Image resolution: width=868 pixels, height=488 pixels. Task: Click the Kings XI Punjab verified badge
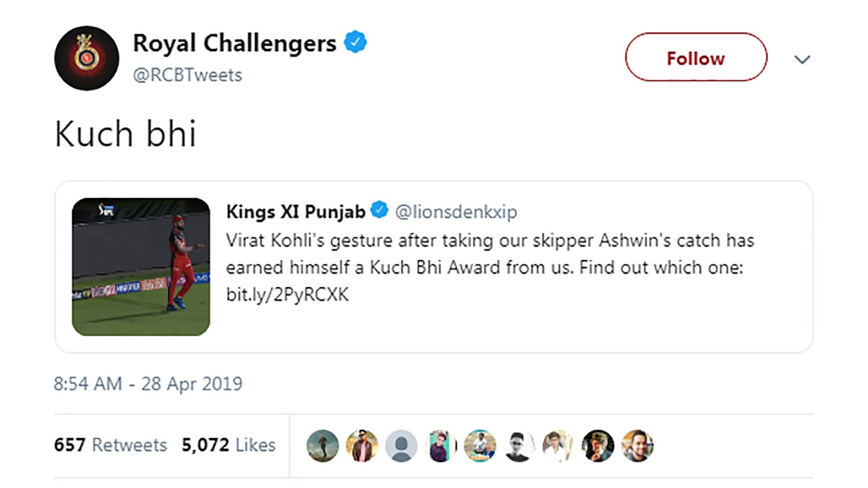tap(379, 210)
